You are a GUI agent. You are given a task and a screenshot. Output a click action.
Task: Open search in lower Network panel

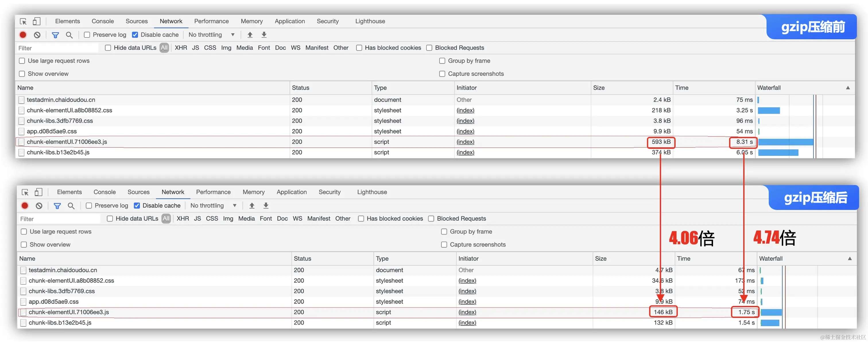71,206
